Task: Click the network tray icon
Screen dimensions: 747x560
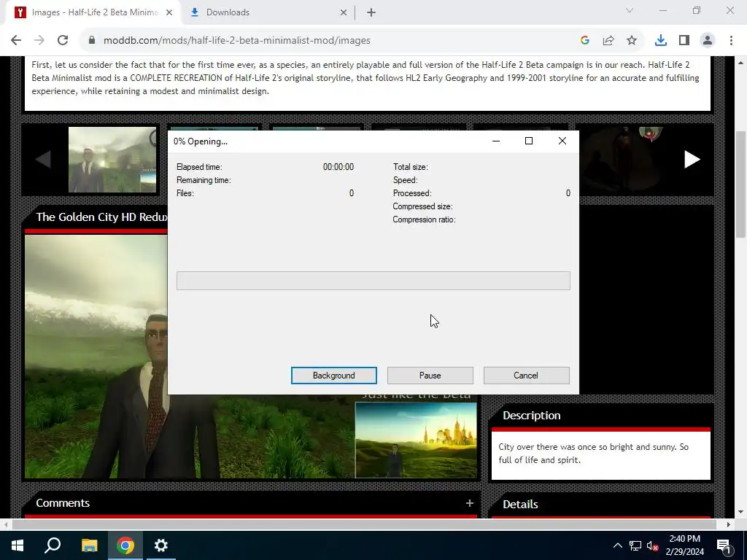Action: pos(635,545)
